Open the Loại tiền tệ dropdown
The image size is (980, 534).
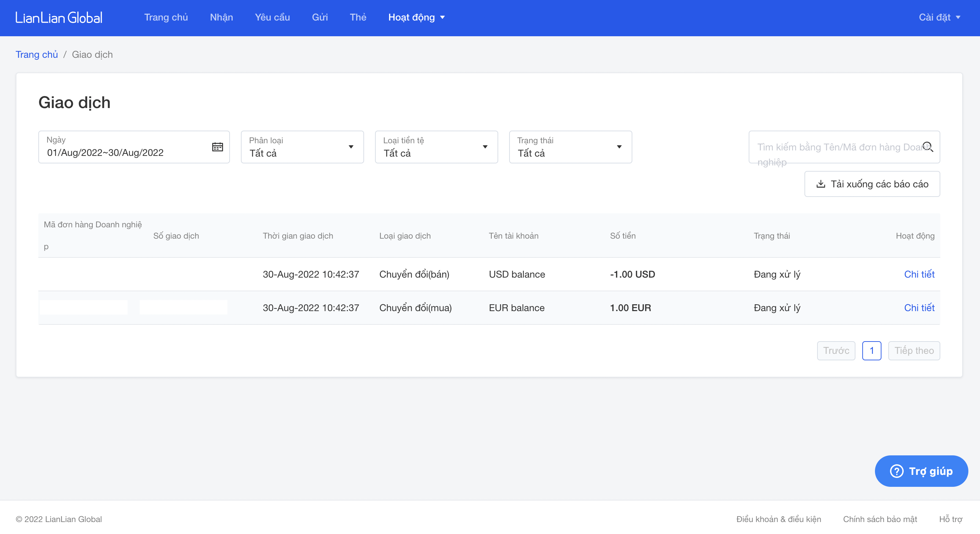point(436,147)
